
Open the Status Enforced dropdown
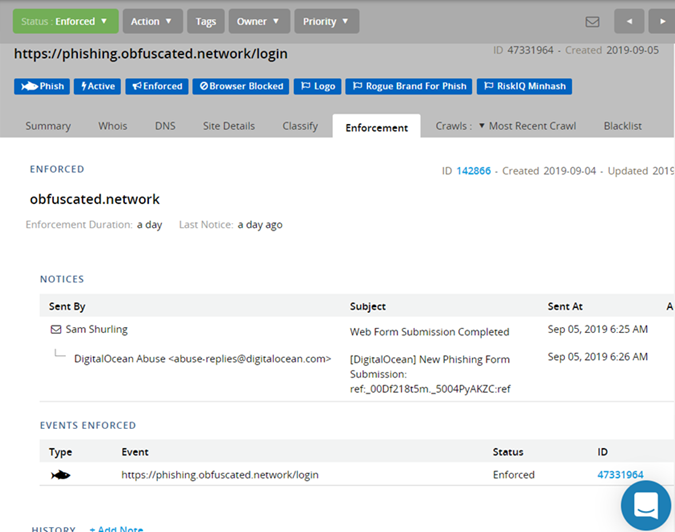point(65,21)
